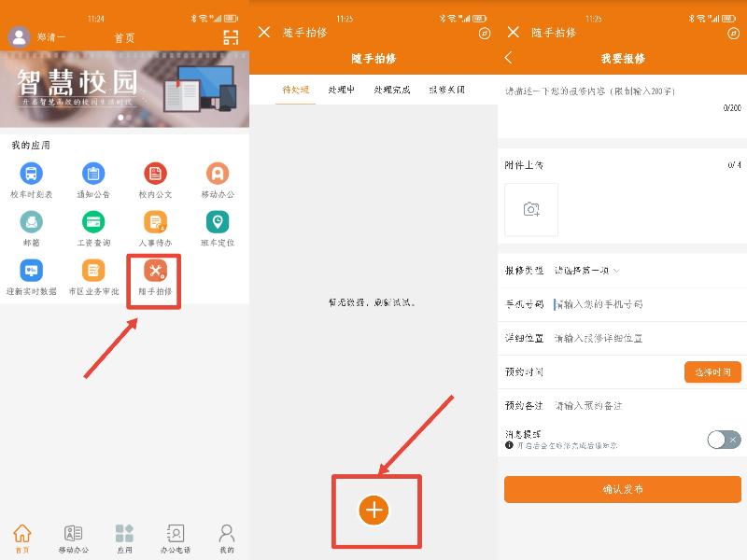Viewport: 747px width, 560px height.
Task: Tap the orange plus add-repair button
Action: 374,510
